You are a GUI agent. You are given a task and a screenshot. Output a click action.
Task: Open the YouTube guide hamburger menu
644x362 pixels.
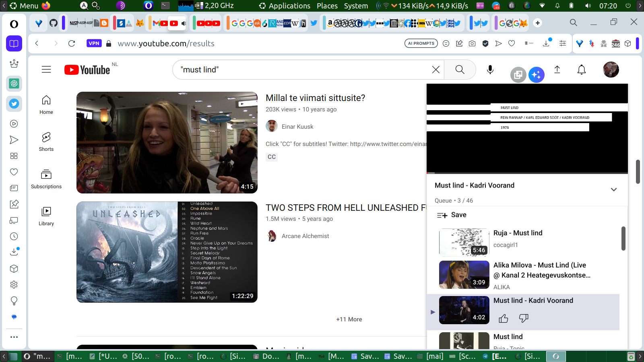coord(46,70)
